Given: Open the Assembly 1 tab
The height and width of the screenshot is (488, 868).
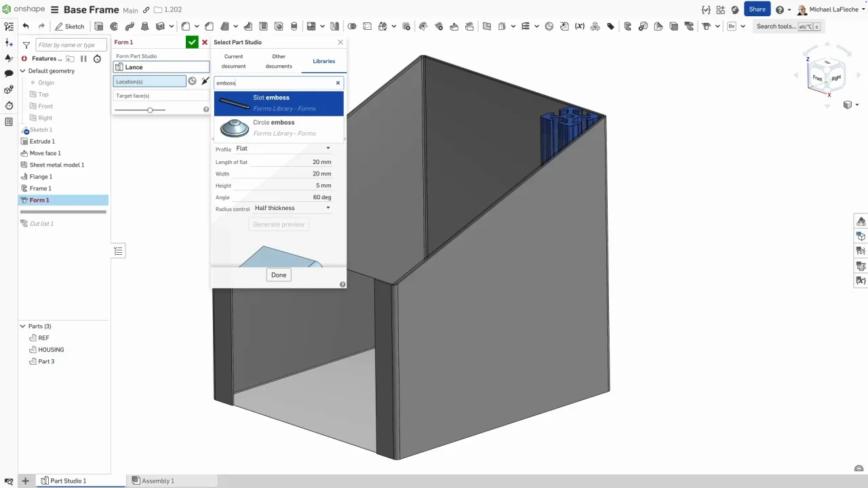Looking at the screenshot, I should tap(157, 481).
